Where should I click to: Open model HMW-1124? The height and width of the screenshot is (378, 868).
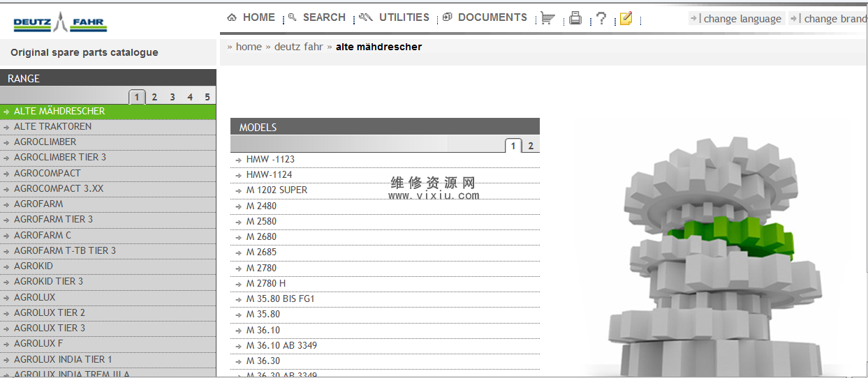coord(385,175)
